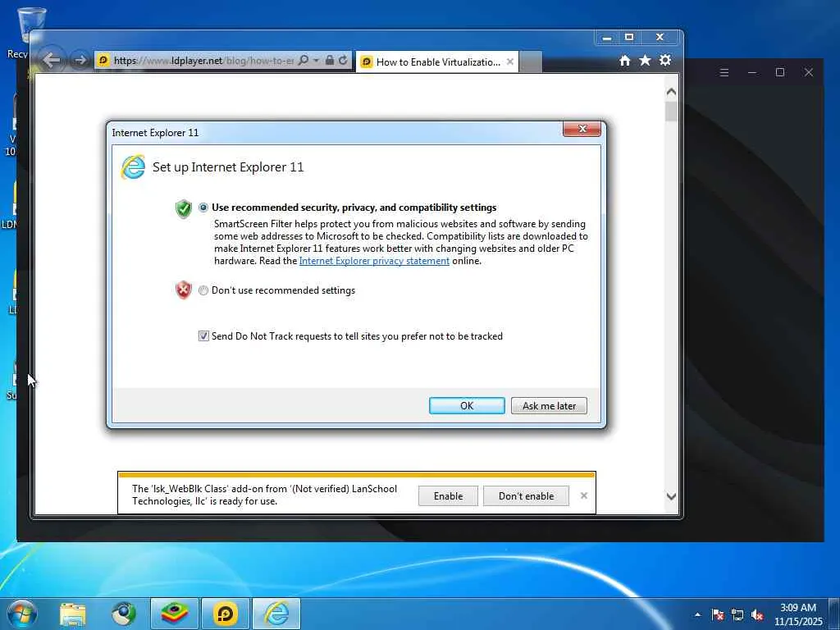Click the network tray icon
The height and width of the screenshot is (630, 840).
point(737,614)
